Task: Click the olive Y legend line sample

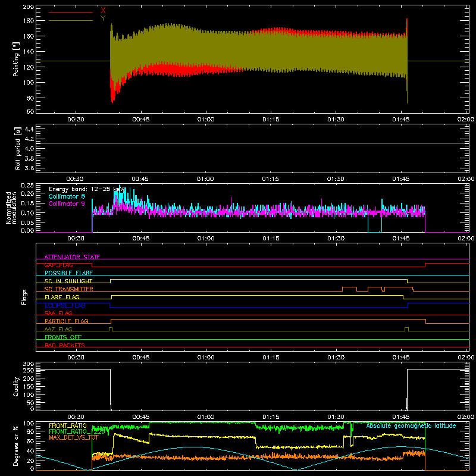Action: tap(71, 21)
